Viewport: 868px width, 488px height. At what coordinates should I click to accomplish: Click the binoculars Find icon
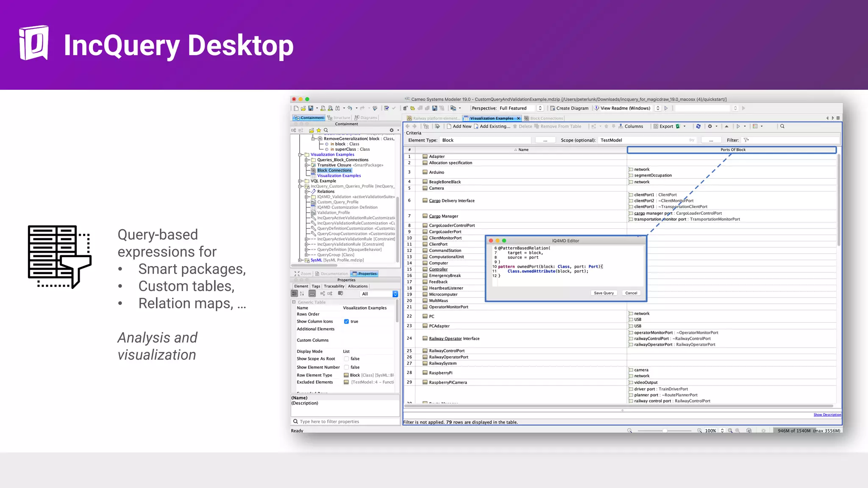click(337, 108)
